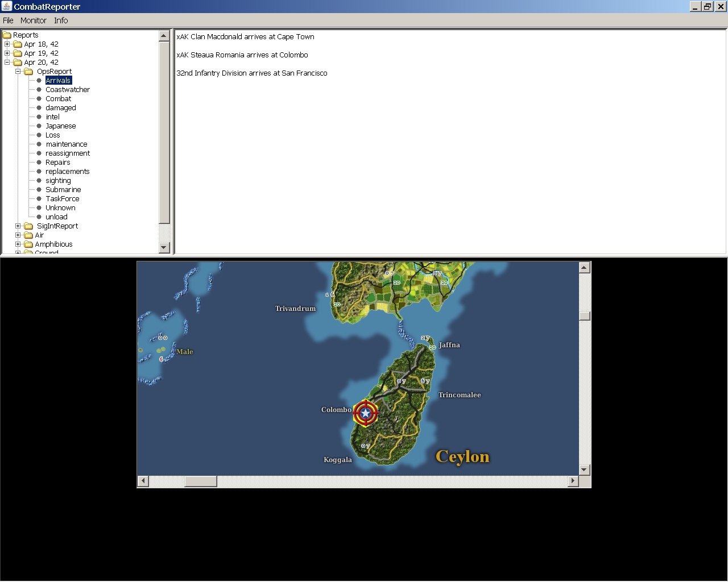
Task: Click the map scroll up arrow
Action: coord(584,267)
